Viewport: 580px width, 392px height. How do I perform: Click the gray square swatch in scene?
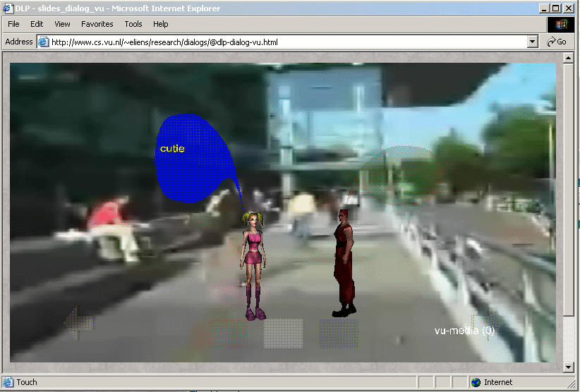[x=284, y=334]
